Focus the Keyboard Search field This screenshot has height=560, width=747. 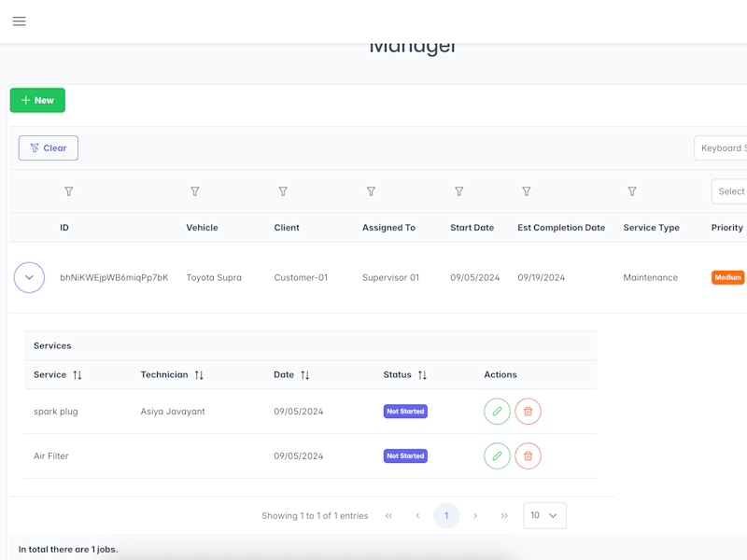[x=721, y=148]
